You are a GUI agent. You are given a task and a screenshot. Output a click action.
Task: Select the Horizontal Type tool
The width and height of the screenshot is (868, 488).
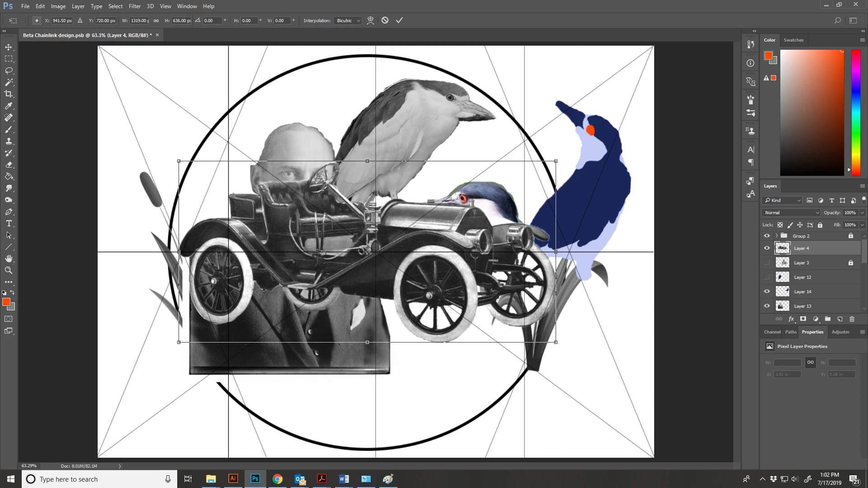click(9, 224)
